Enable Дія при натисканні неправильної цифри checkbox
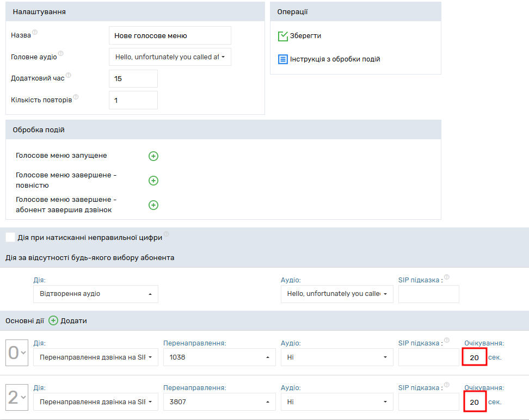Image resolution: width=529 pixels, height=420 pixels. coord(10,237)
